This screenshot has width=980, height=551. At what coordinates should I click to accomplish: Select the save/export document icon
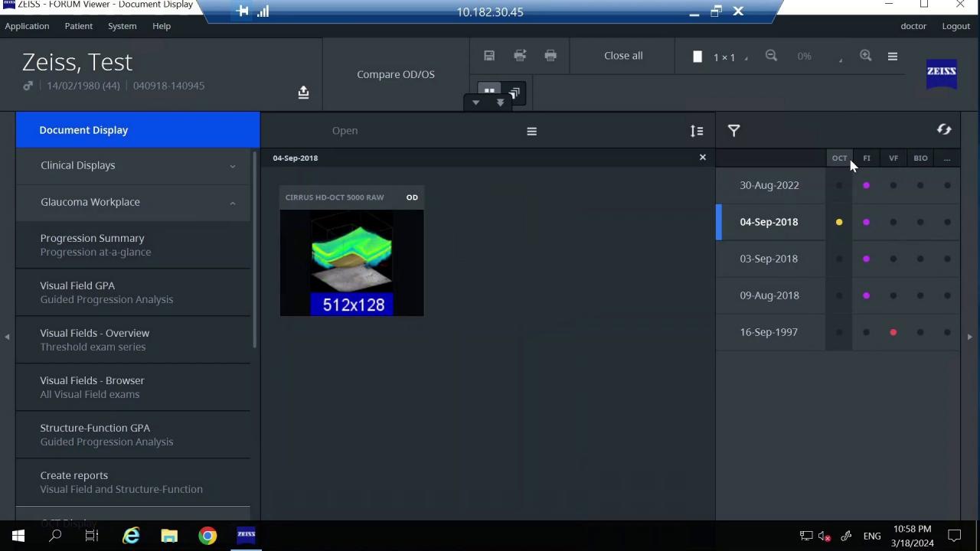point(489,55)
